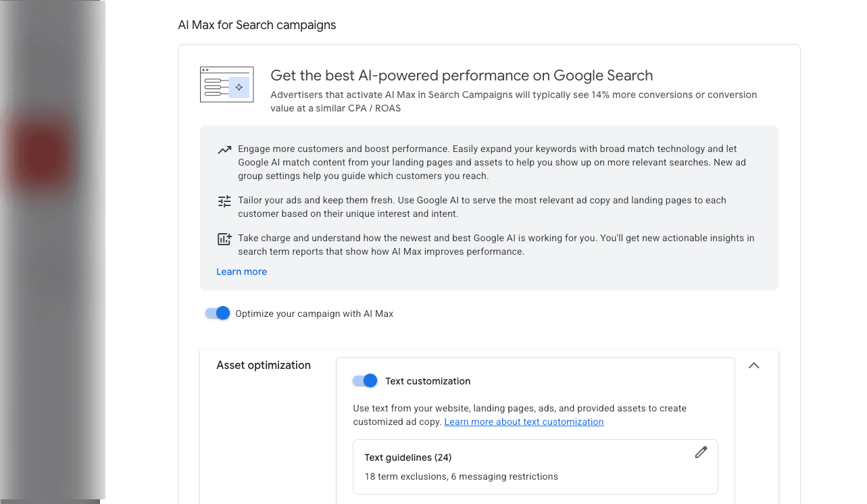Click the trending-up arrow icon beside Engage more customers
This screenshot has width=867, height=504.
(x=224, y=150)
